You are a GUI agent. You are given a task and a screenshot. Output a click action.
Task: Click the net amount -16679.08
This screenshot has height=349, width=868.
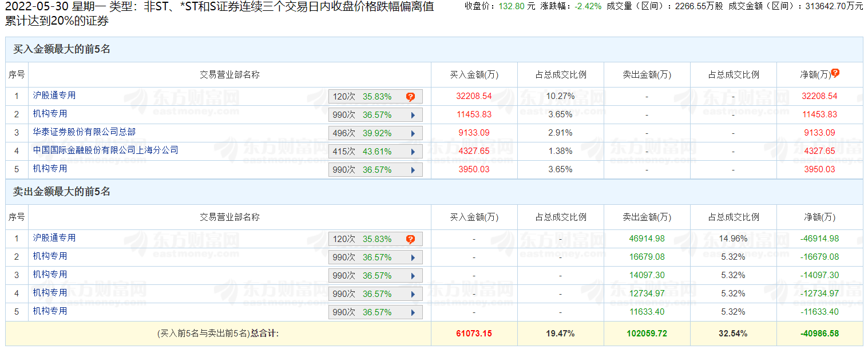tap(819, 257)
